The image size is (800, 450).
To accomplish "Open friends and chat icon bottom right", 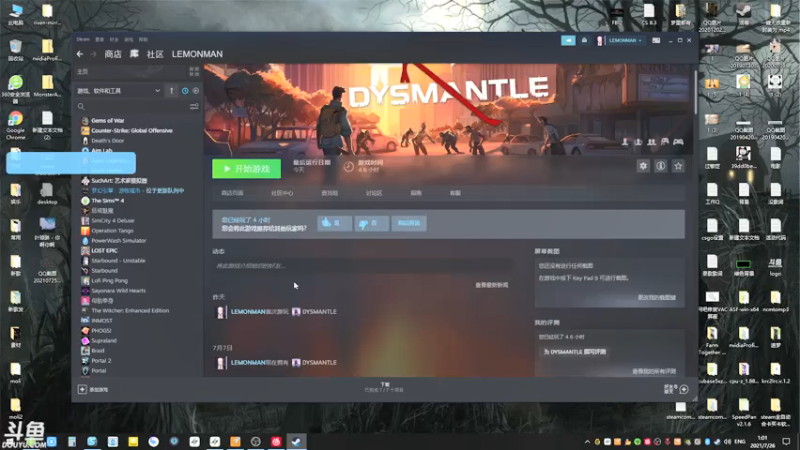I will pos(684,389).
